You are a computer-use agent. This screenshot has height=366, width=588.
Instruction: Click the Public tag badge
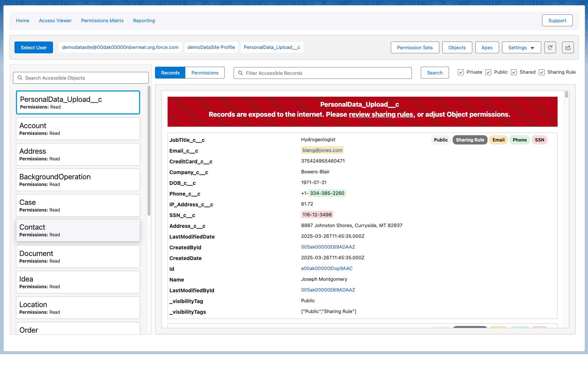[440, 140]
